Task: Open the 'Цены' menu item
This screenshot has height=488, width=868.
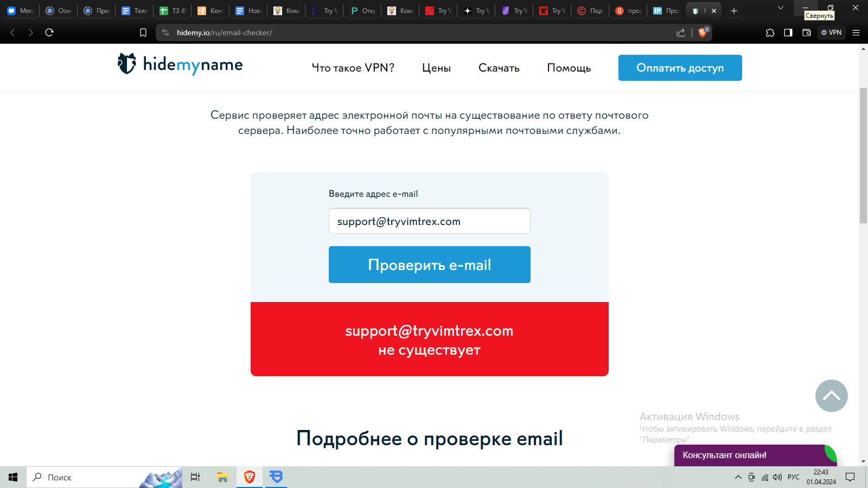Action: [436, 68]
